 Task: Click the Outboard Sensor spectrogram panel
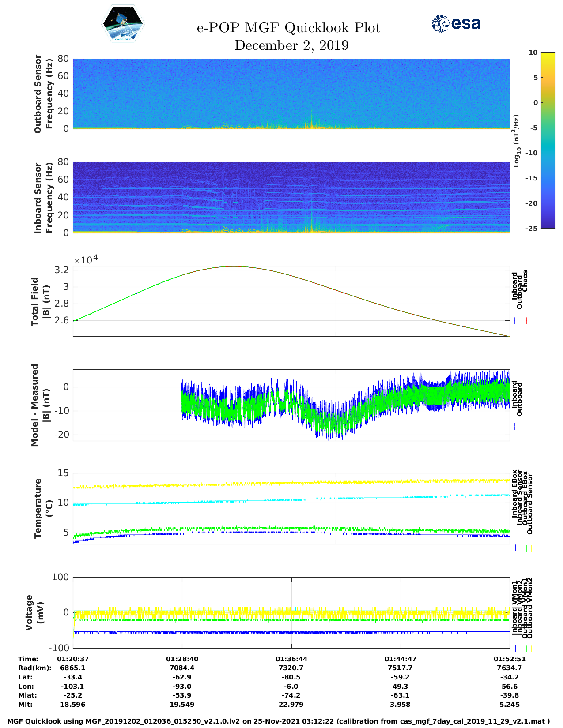tap(291, 94)
